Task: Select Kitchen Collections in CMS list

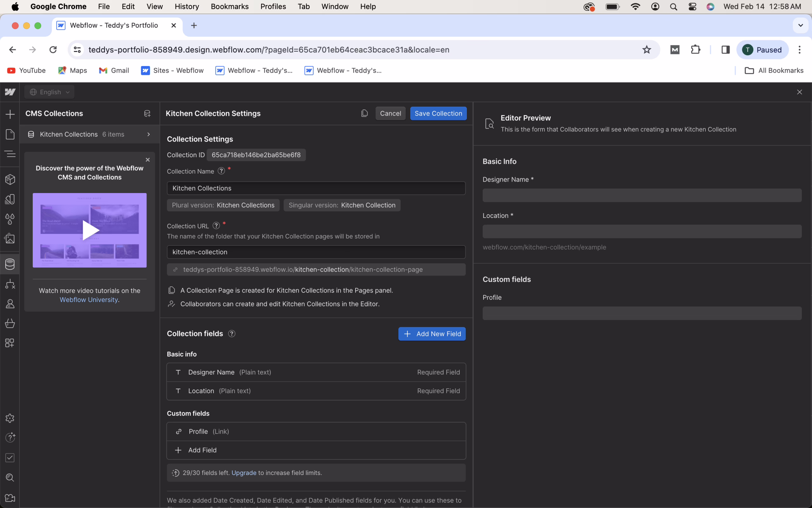Action: click(x=89, y=134)
